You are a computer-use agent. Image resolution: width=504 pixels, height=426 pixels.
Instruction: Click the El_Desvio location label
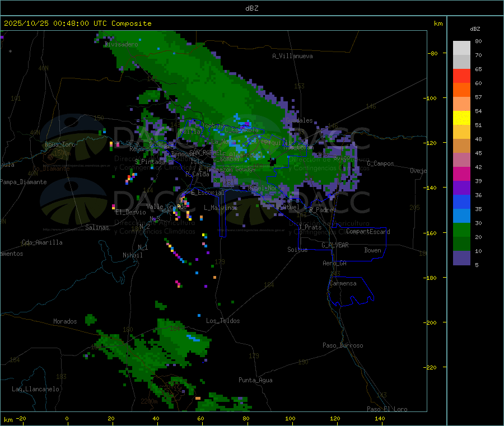[x=131, y=212]
